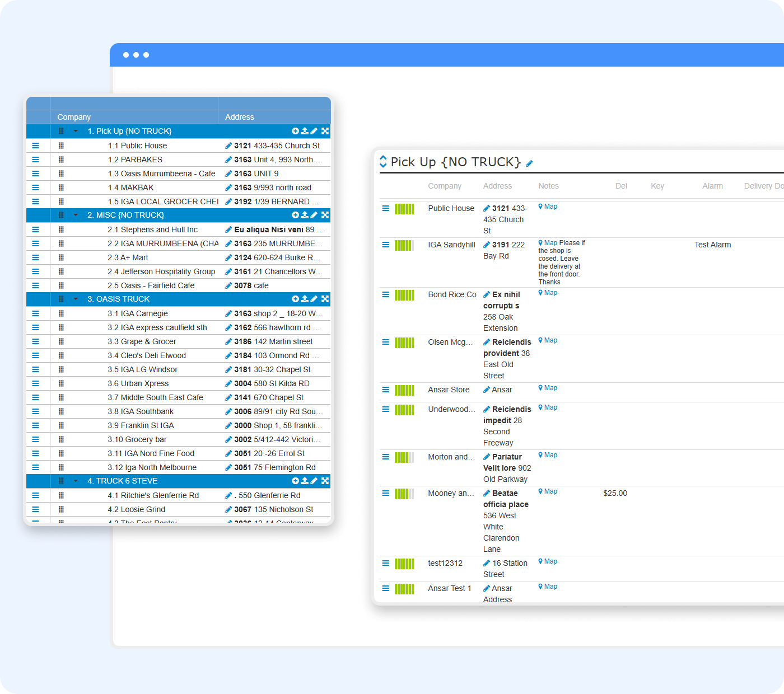The height and width of the screenshot is (694, 784).
Task: Click the Test Alarm cell for IGA Sandyhill
Action: pos(713,245)
